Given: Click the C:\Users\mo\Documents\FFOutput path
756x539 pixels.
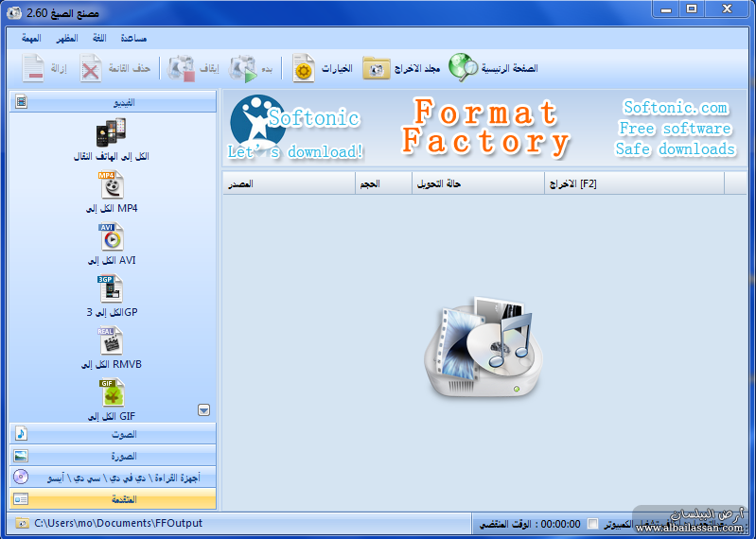Looking at the screenshot, I should tap(118, 523).
